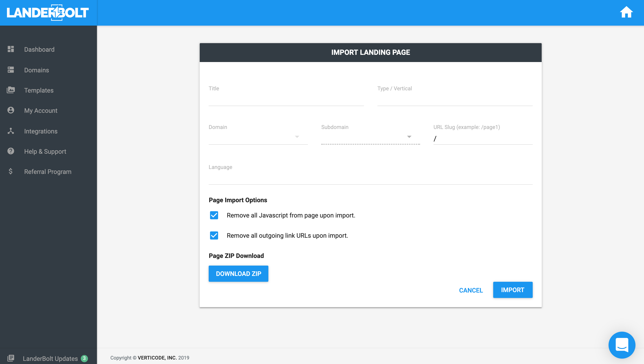Go to the Templates menu item
The height and width of the screenshot is (364, 644).
(x=39, y=90)
